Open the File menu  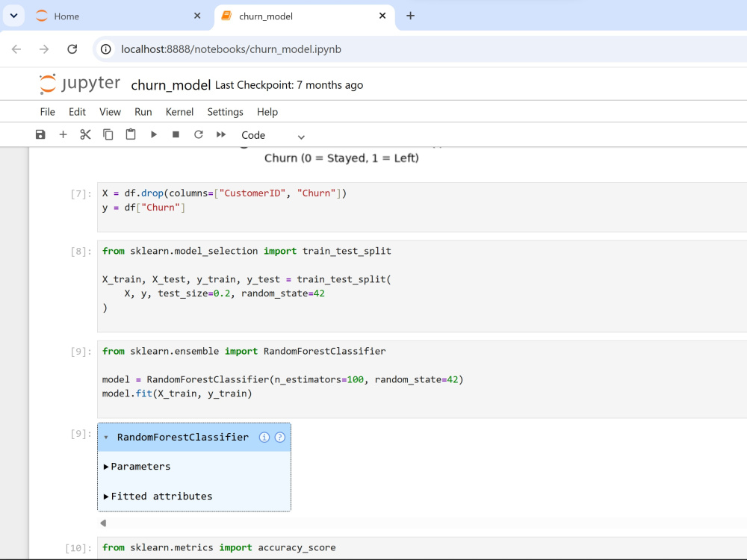pos(47,112)
